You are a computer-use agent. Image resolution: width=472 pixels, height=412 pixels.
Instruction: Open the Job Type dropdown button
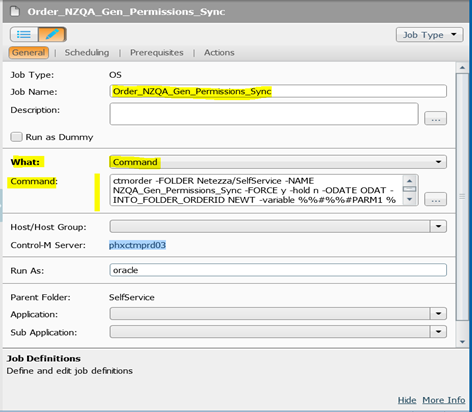pos(430,35)
